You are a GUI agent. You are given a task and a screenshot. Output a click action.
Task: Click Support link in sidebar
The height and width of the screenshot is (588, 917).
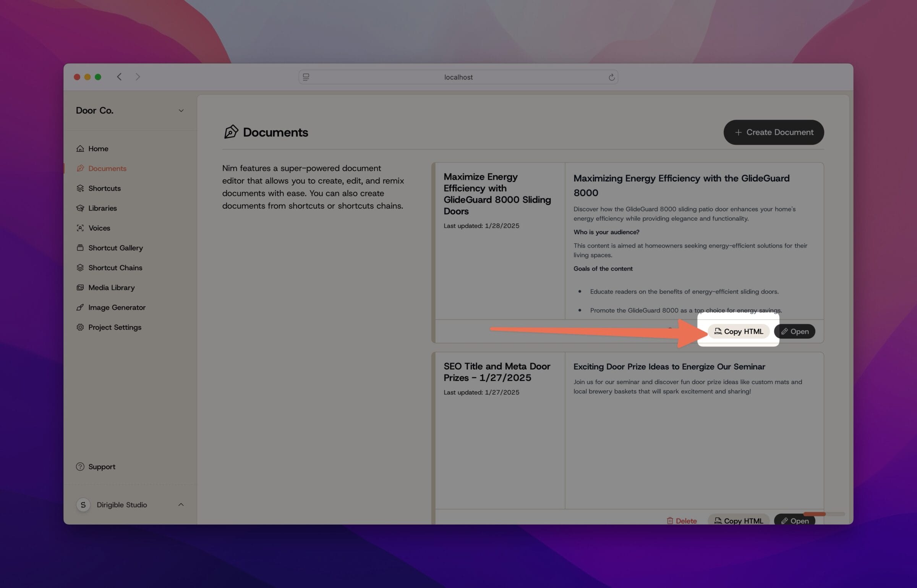pyautogui.click(x=102, y=467)
